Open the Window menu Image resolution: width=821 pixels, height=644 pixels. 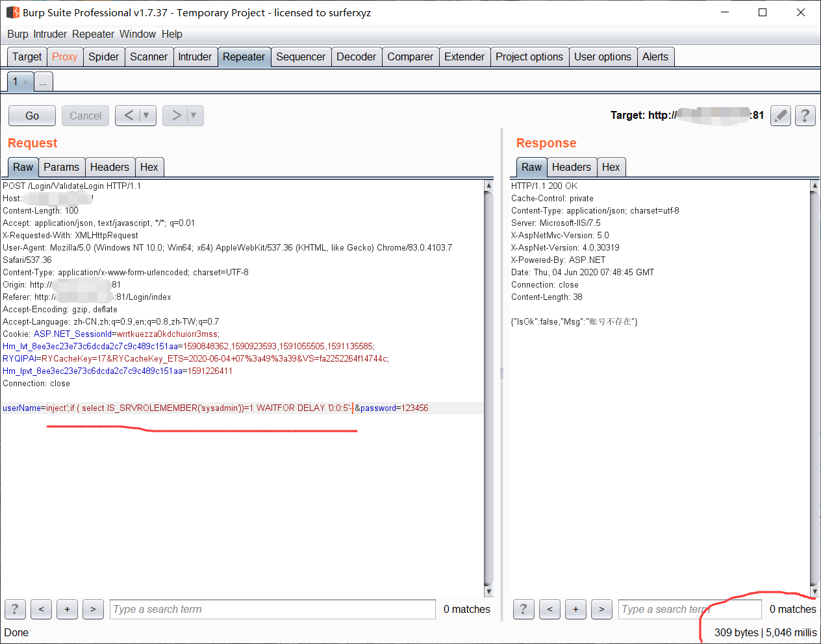tap(137, 34)
